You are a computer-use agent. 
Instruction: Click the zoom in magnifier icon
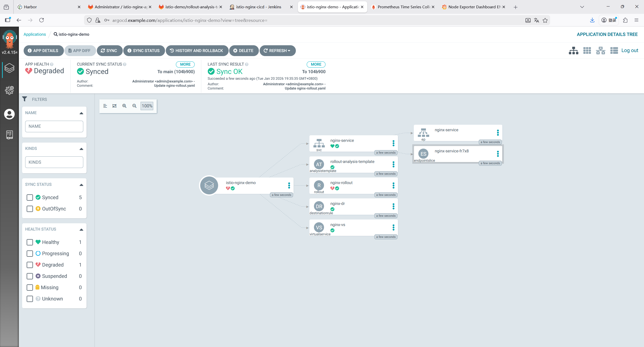(x=124, y=106)
